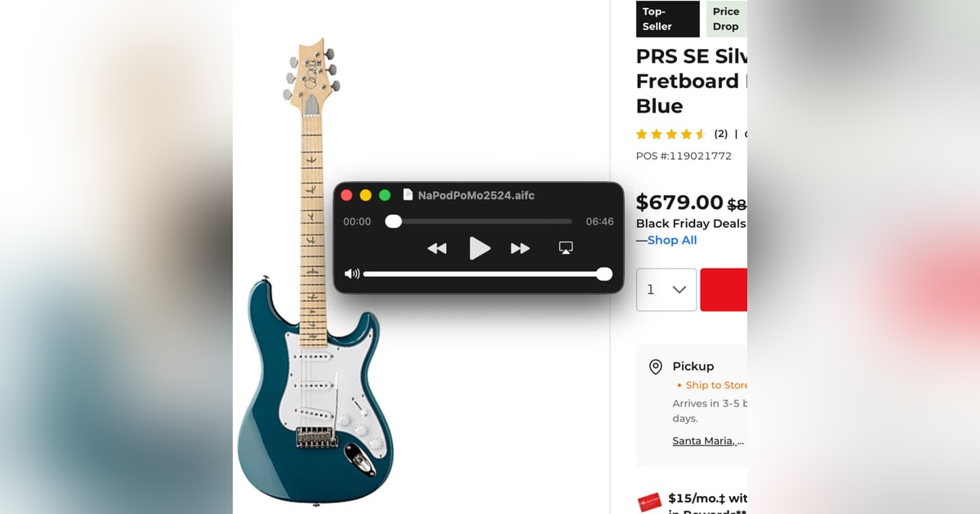Viewport: 980px width, 514px height.
Task: Click the fast-forward button in player
Action: (x=520, y=248)
